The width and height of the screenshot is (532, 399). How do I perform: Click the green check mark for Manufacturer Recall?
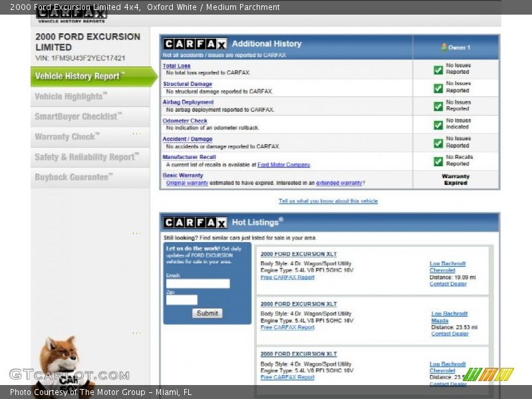(x=438, y=162)
